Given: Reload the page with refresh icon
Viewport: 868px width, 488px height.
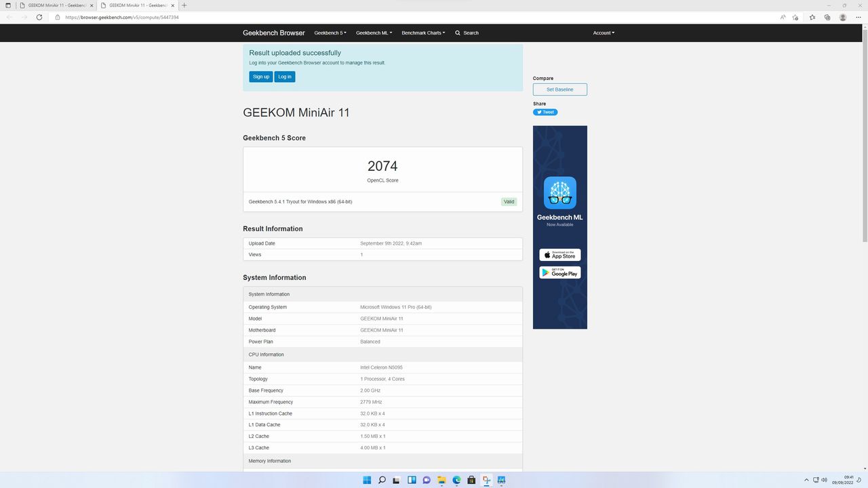Looking at the screenshot, I should (x=39, y=17).
